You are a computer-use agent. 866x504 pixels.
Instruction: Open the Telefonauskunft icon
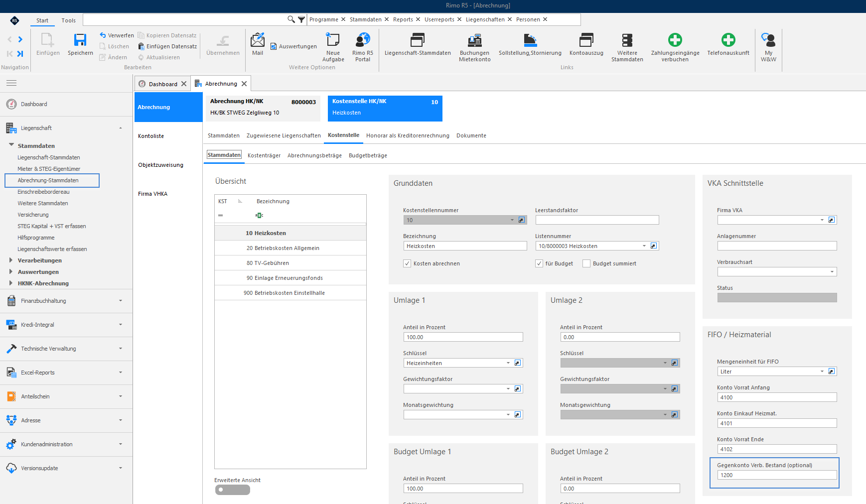(728, 40)
